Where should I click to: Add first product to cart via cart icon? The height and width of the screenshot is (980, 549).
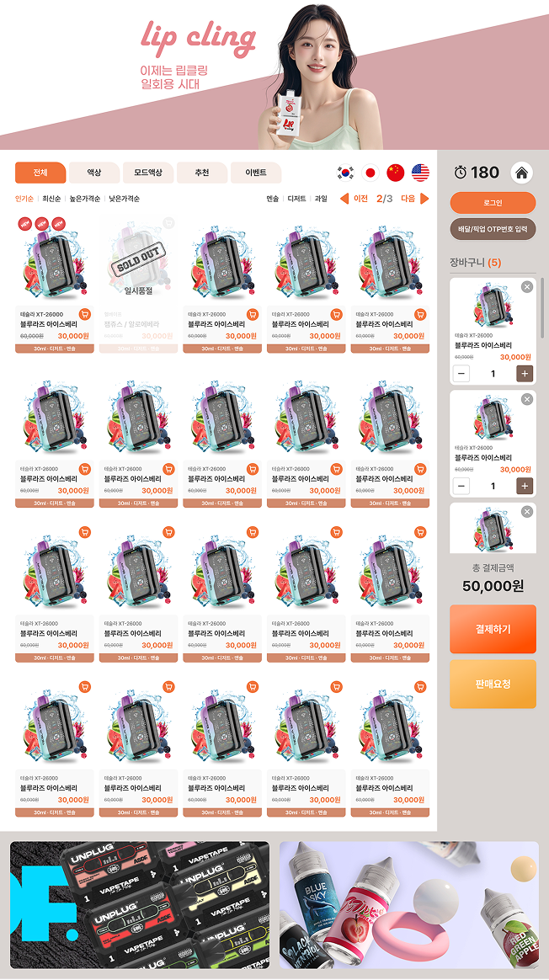(85, 314)
